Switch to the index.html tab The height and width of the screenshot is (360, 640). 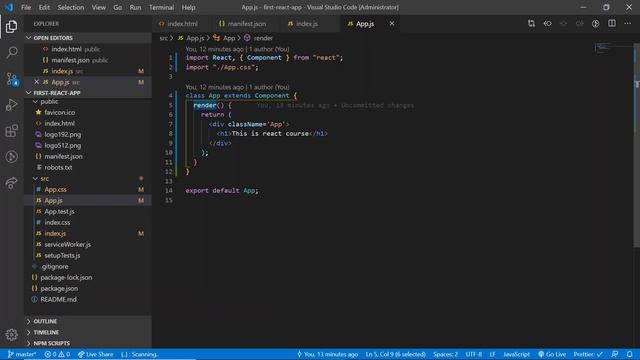click(182, 24)
